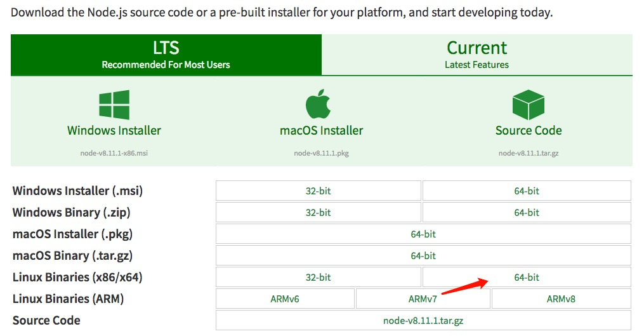The image size is (644, 336).
Task: Download 64-bit Linux Binaries (x86/x64)
Action: coord(527,277)
